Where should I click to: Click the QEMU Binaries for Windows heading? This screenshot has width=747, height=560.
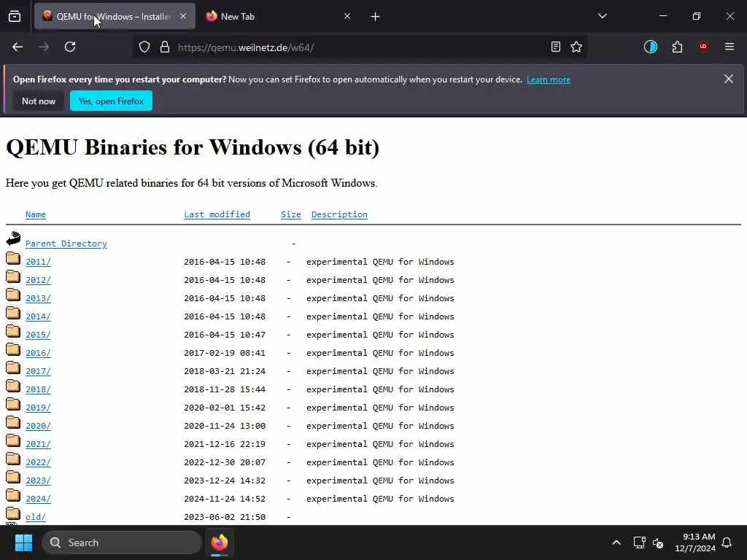click(x=193, y=147)
